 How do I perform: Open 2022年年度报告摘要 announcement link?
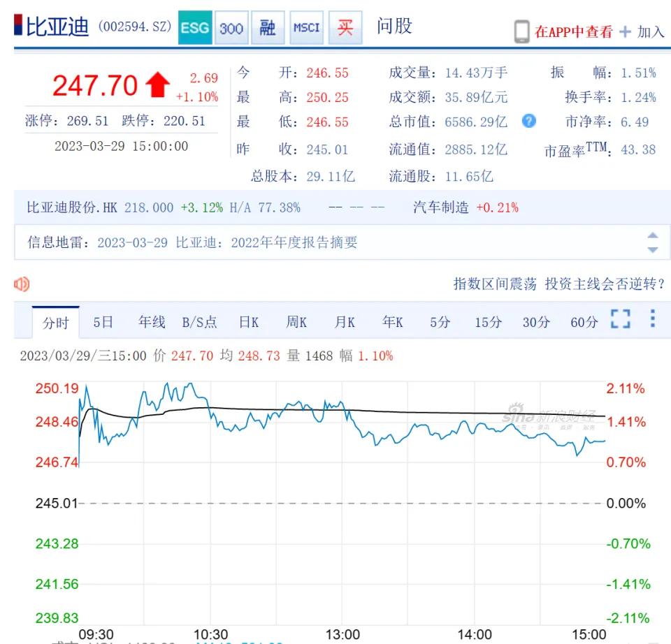tap(266, 242)
